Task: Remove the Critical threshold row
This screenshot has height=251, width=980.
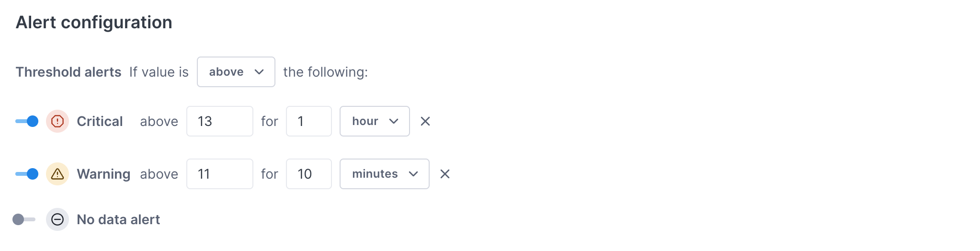Action: click(x=425, y=121)
